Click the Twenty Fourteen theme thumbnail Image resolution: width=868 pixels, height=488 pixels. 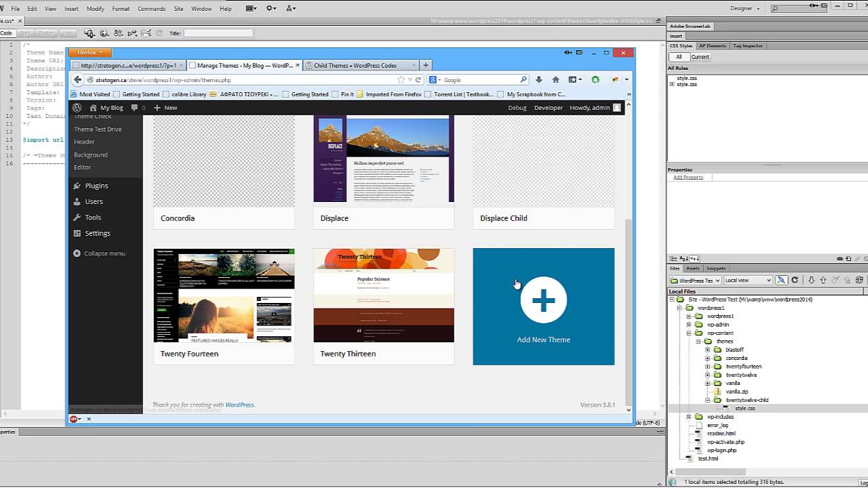pos(224,296)
